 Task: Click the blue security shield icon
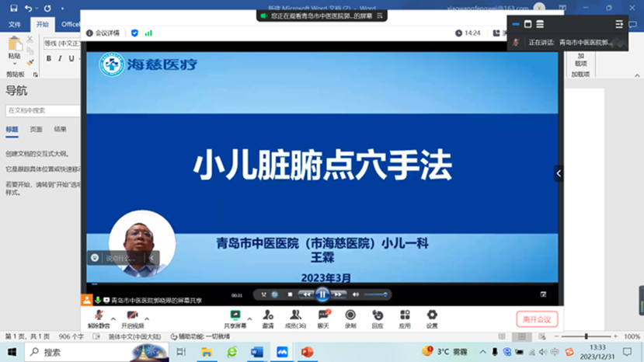click(x=134, y=33)
